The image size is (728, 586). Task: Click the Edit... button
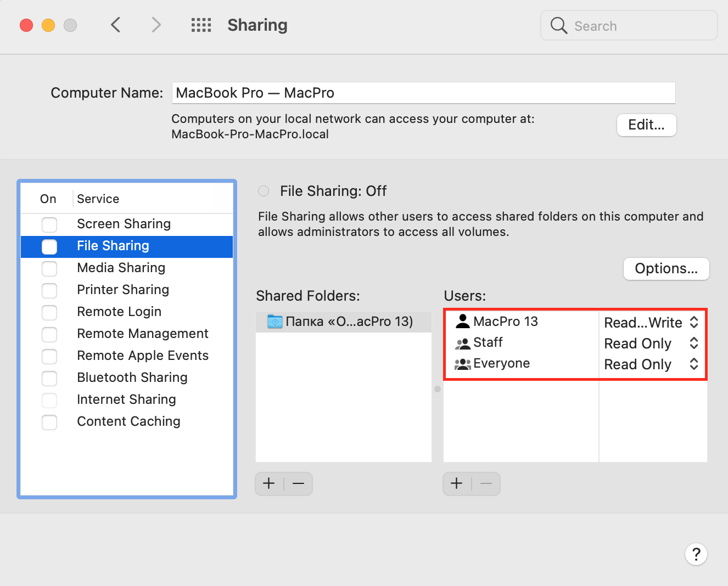point(646,125)
